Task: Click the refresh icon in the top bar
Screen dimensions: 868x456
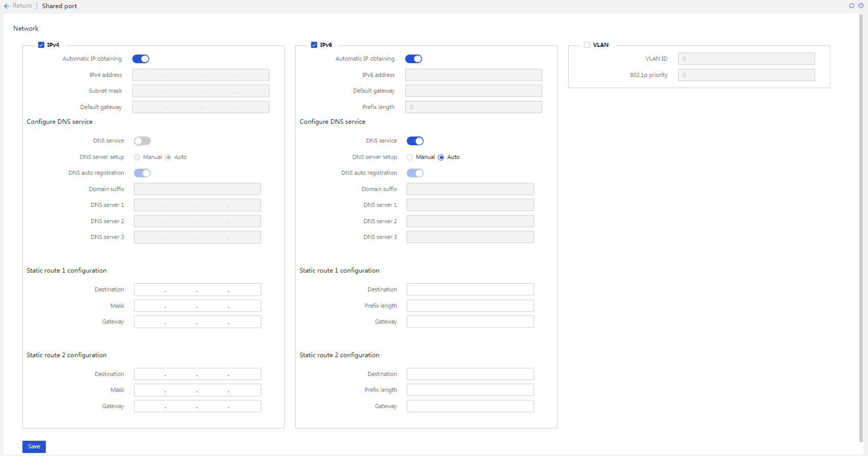Action: [852, 6]
